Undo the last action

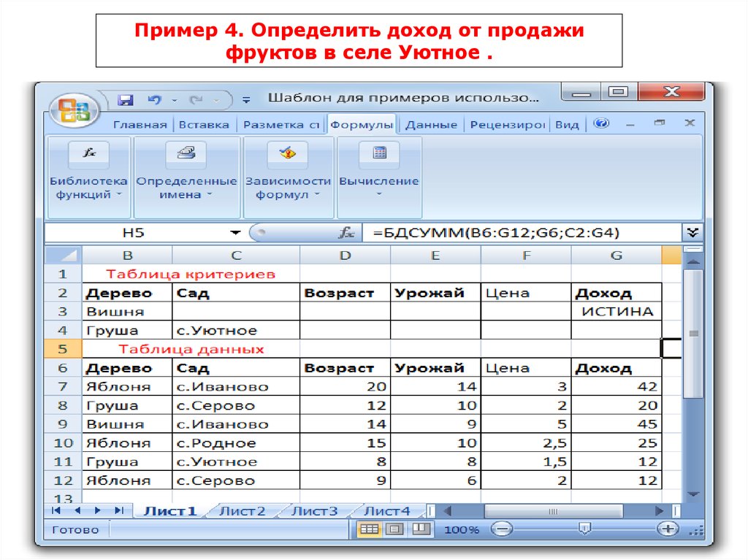coord(154,99)
